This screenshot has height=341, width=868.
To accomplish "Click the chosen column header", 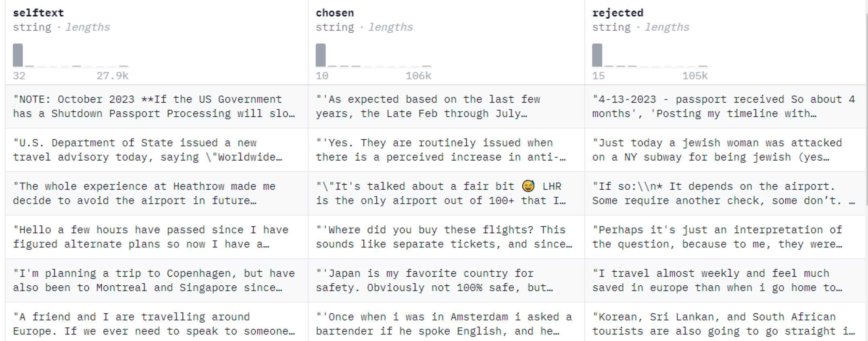I will click(x=334, y=13).
